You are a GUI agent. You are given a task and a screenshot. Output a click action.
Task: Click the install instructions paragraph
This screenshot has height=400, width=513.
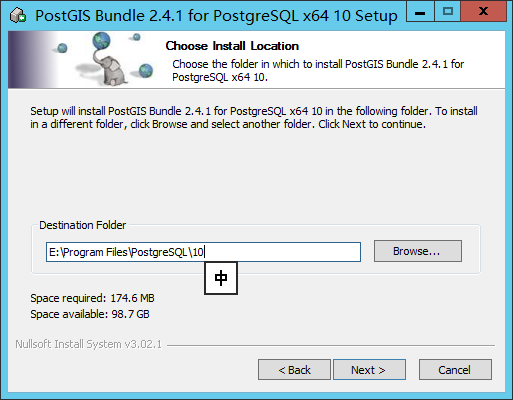254,117
